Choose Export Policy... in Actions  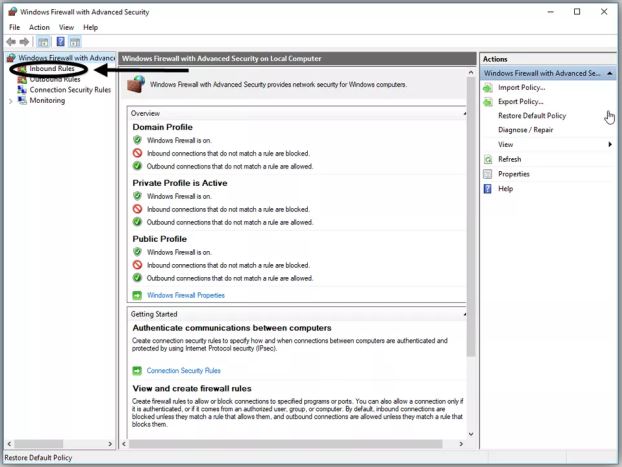click(x=521, y=102)
